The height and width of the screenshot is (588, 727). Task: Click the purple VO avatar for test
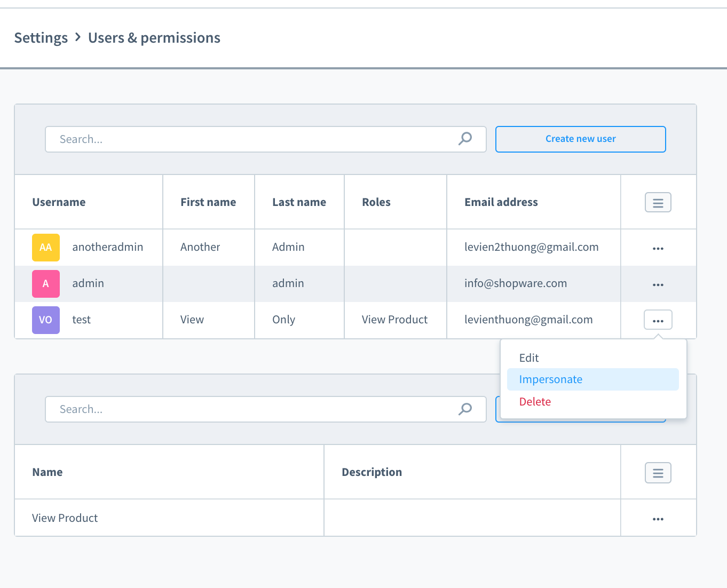pos(46,320)
